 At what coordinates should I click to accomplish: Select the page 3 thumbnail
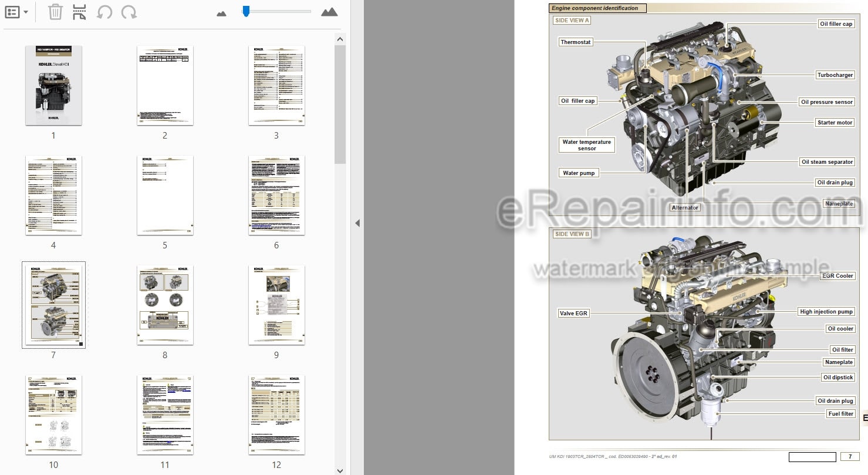(276, 86)
